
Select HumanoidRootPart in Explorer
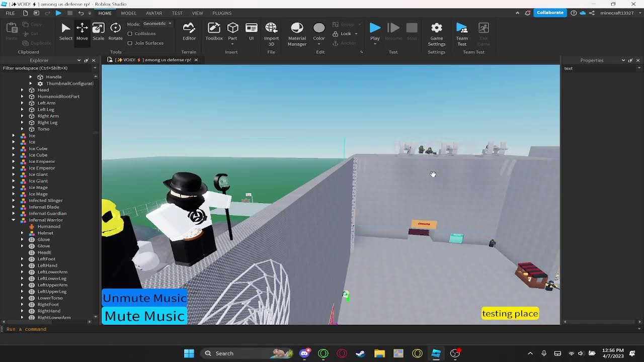tap(58, 97)
